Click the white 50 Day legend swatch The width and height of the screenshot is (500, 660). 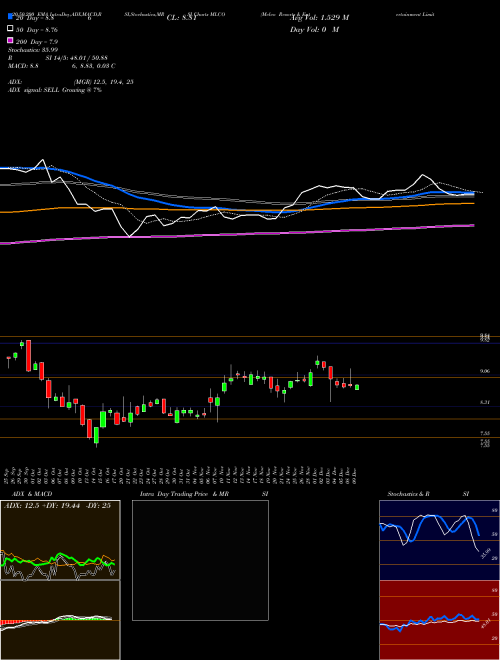10,29
